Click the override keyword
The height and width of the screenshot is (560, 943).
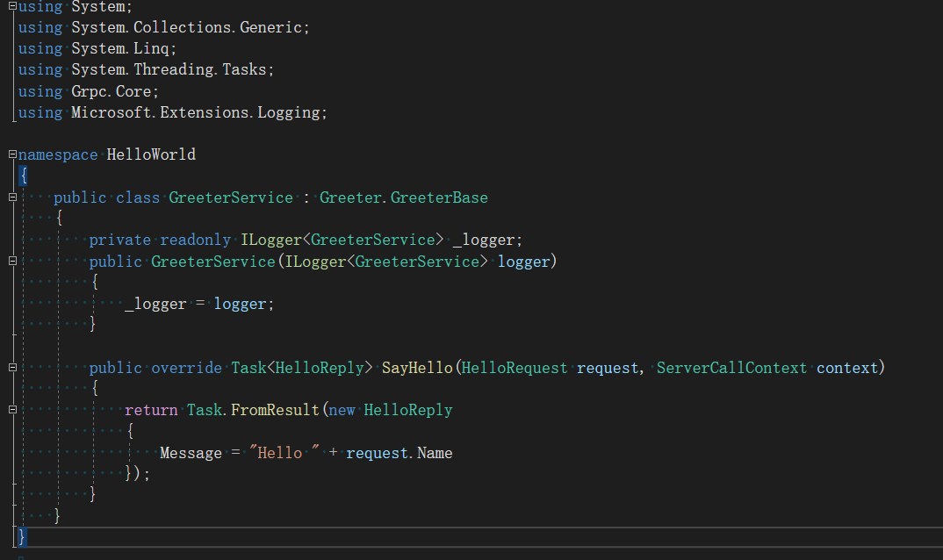point(186,368)
